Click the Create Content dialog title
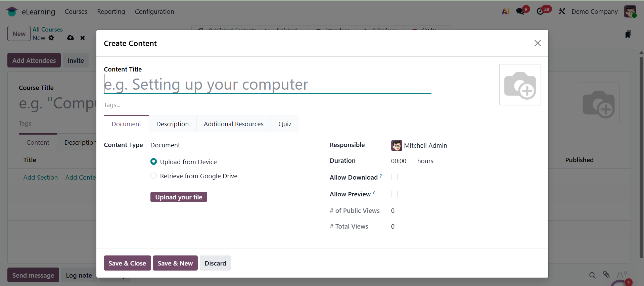644x286 pixels. (x=130, y=43)
